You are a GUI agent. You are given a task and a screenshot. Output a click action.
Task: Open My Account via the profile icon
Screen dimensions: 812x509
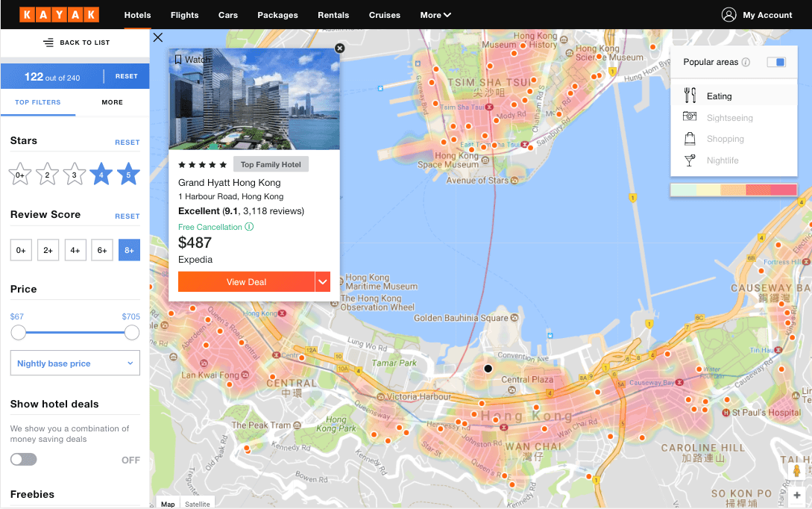(728, 14)
